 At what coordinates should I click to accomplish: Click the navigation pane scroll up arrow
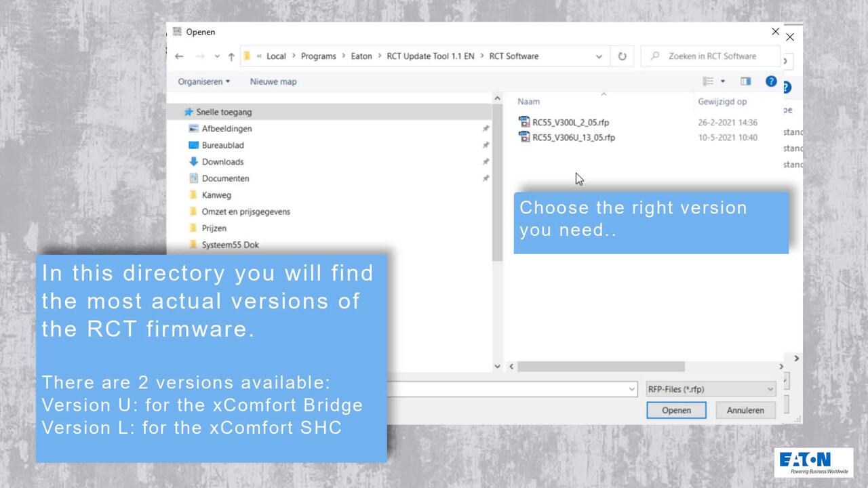pyautogui.click(x=497, y=98)
